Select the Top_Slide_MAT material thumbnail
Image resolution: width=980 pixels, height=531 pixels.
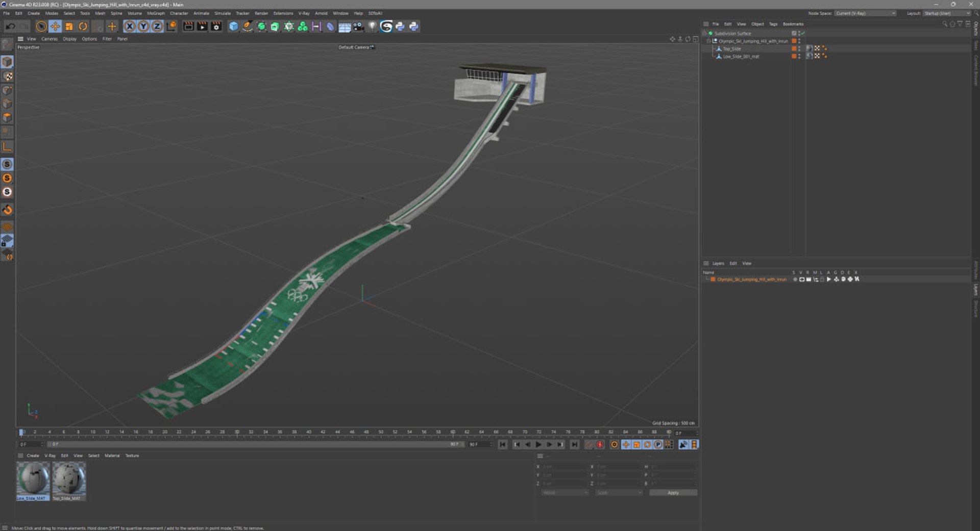pyautogui.click(x=69, y=481)
